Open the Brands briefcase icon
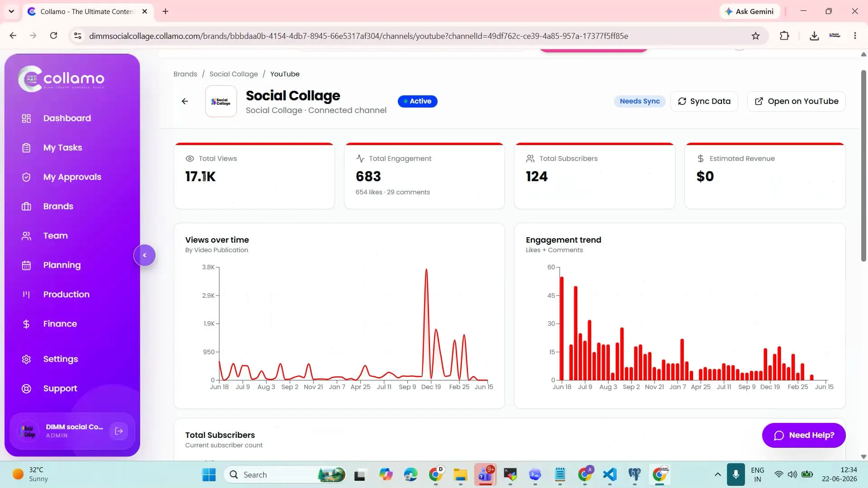 pos(26,206)
